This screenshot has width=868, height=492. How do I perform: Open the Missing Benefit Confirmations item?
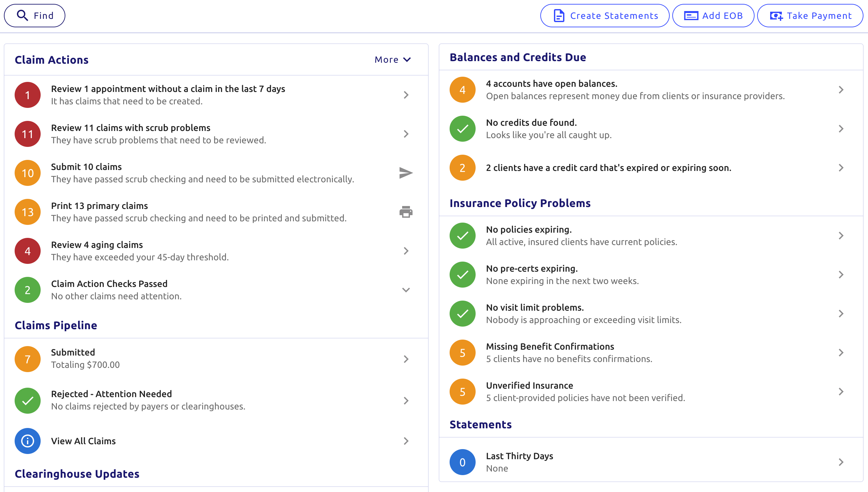tap(550, 347)
